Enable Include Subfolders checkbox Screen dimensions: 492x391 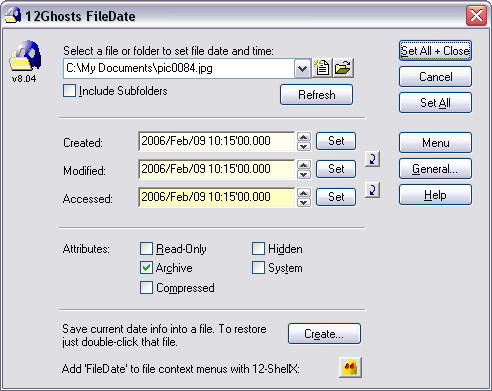69,91
